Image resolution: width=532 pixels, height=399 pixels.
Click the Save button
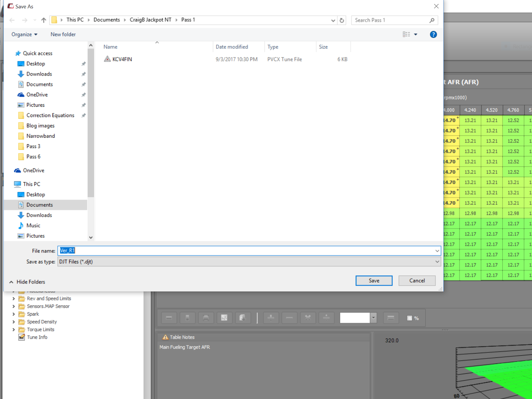pos(374,280)
